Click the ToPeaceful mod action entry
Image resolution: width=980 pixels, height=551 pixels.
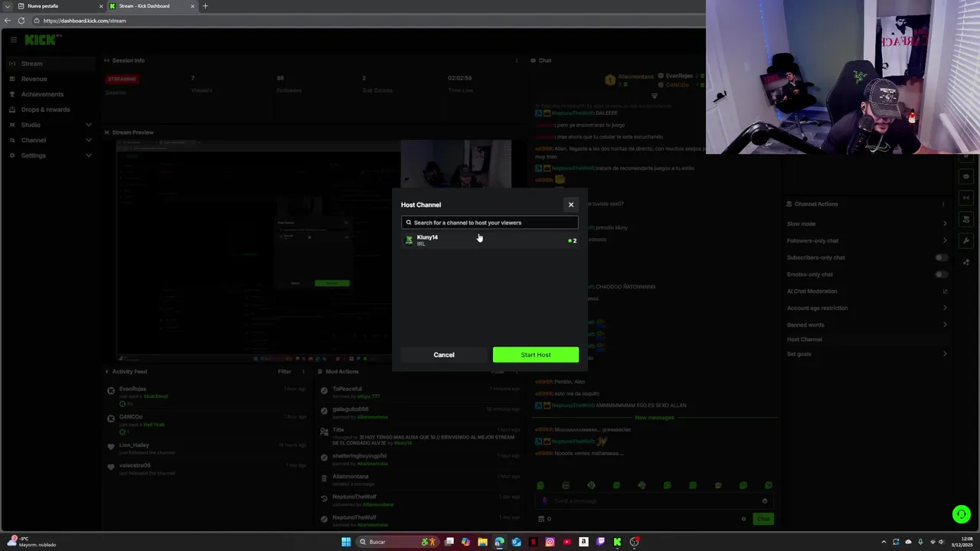pos(420,392)
